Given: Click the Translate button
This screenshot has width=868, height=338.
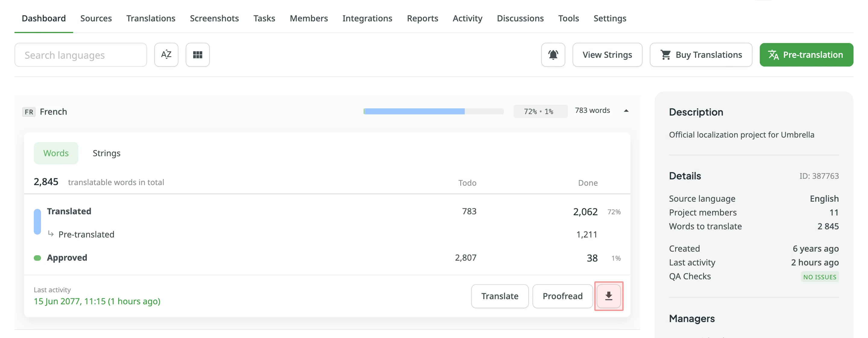Looking at the screenshot, I should point(499,296).
